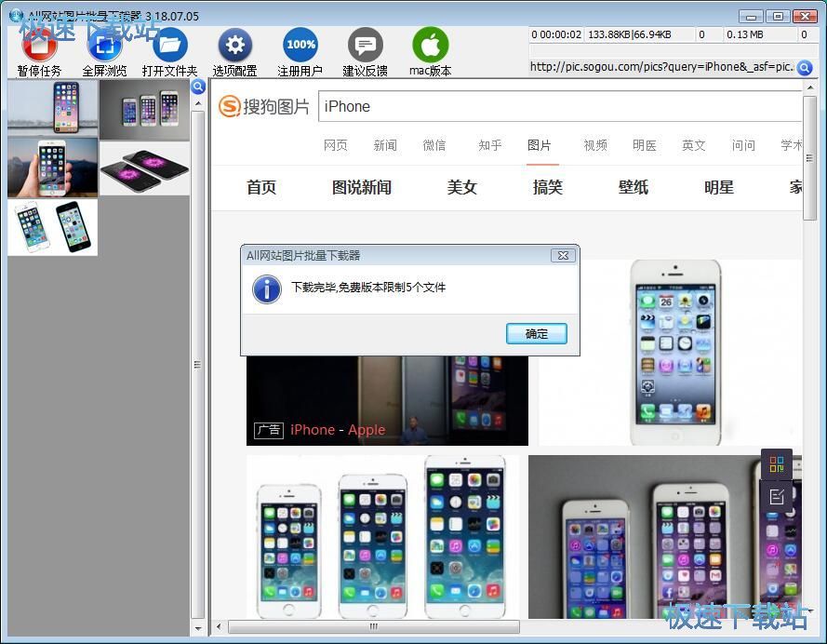
Task: Click the QR code floating side icon
Action: click(777, 464)
